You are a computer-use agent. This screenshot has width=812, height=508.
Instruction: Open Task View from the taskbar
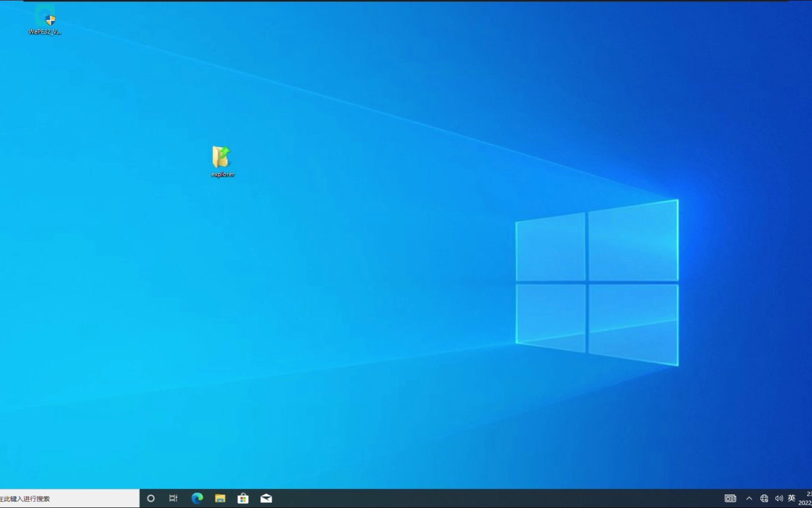[x=173, y=499]
